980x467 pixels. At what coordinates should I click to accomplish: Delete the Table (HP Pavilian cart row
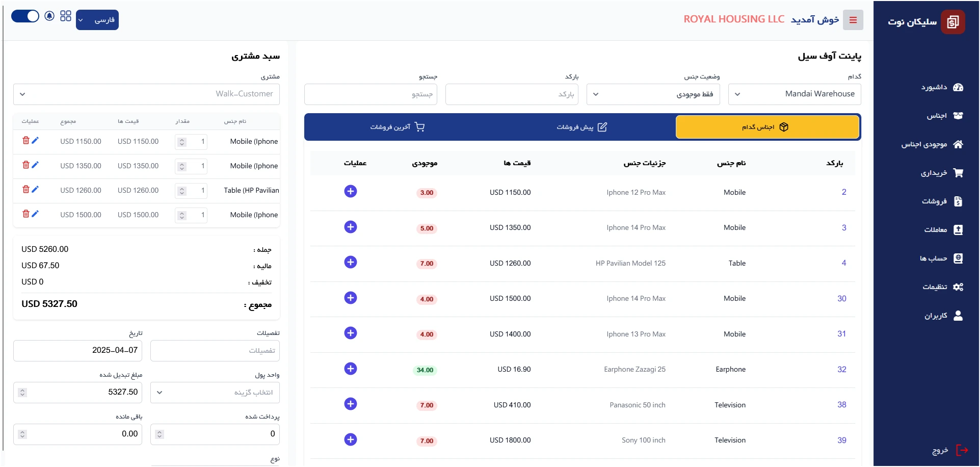[25, 189]
